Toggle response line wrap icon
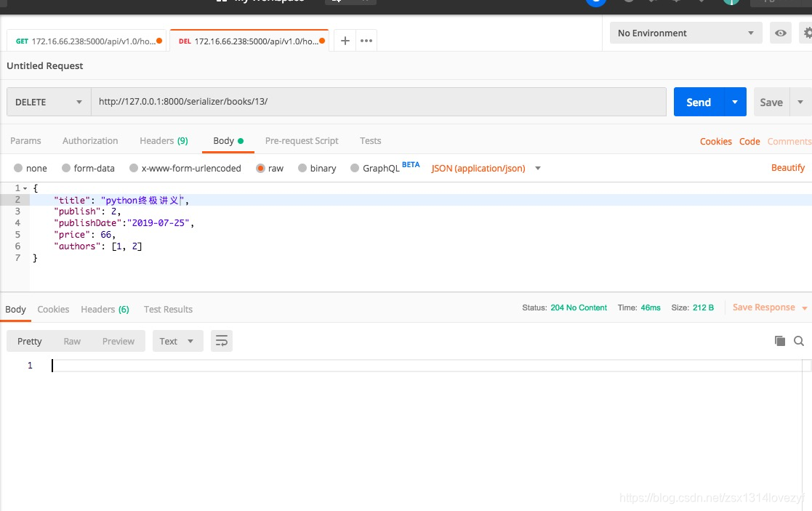812x511 pixels. 222,341
